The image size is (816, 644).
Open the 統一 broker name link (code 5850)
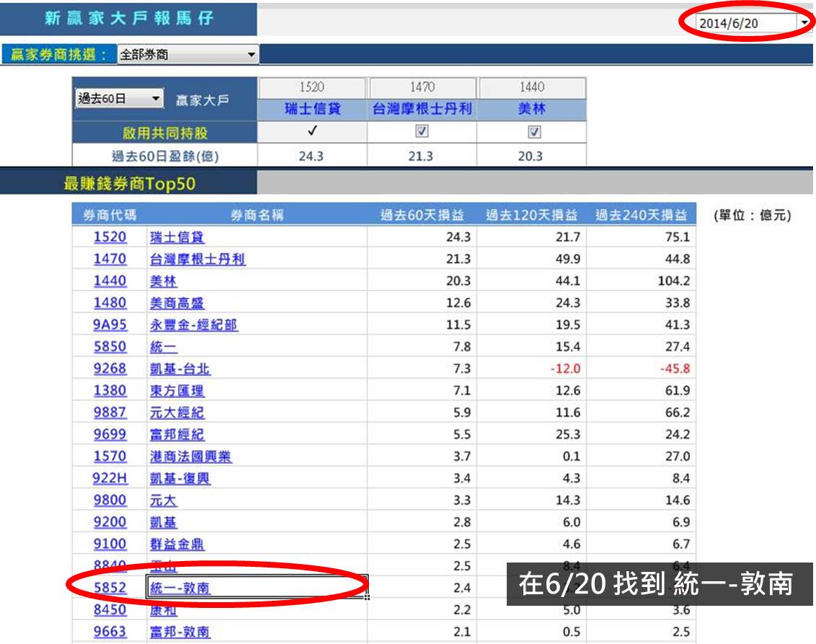[164, 347]
